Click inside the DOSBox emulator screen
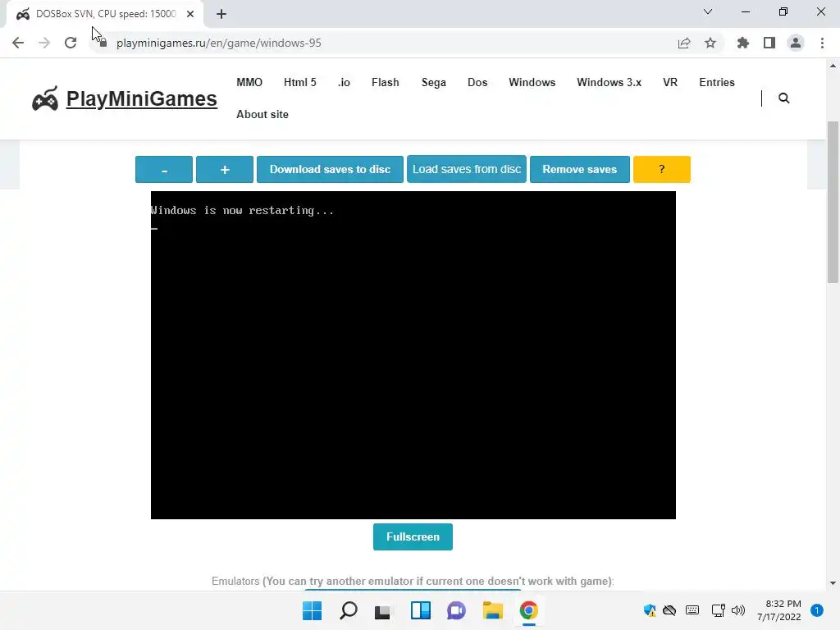 pos(413,355)
